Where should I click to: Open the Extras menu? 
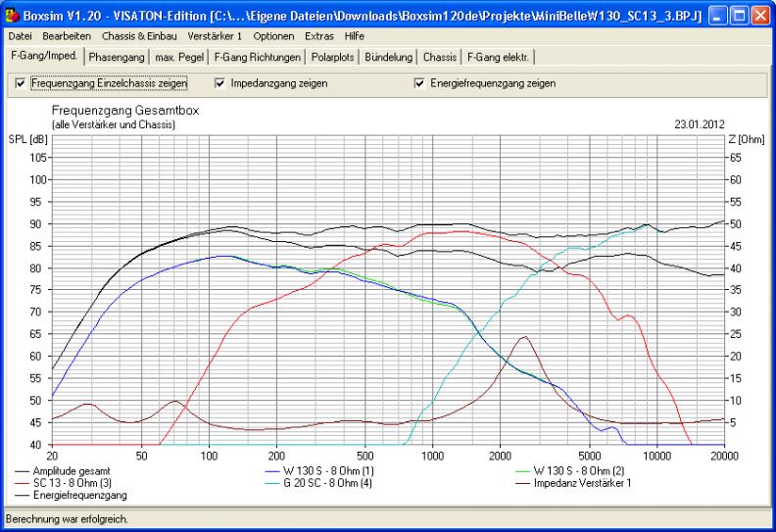coord(319,36)
